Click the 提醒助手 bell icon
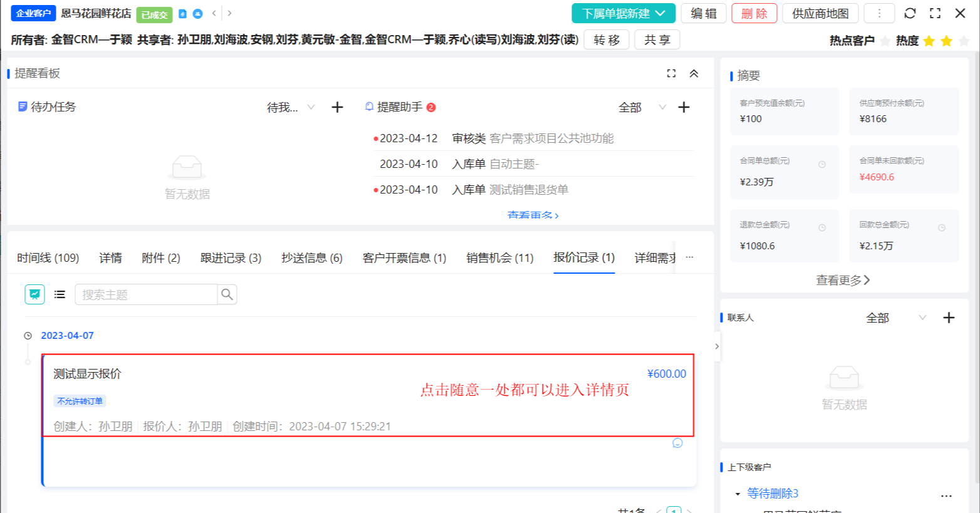980x513 pixels. click(369, 107)
